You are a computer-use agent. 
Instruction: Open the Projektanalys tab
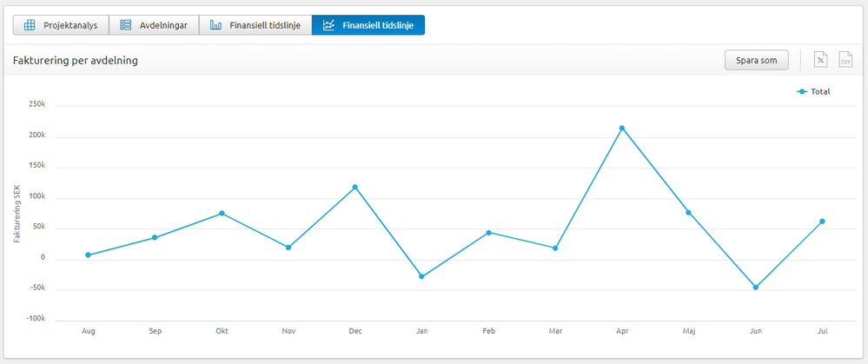click(61, 25)
